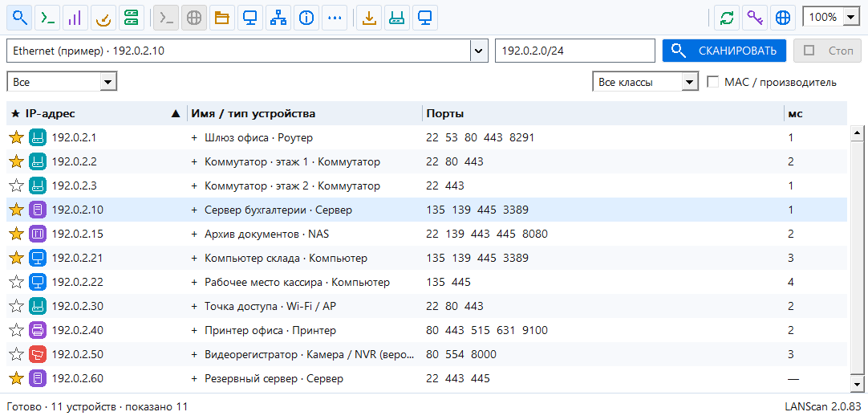Viewport: 868px width, 420px height.
Task: Open the orange speed gauge tool
Action: click(103, 18)
